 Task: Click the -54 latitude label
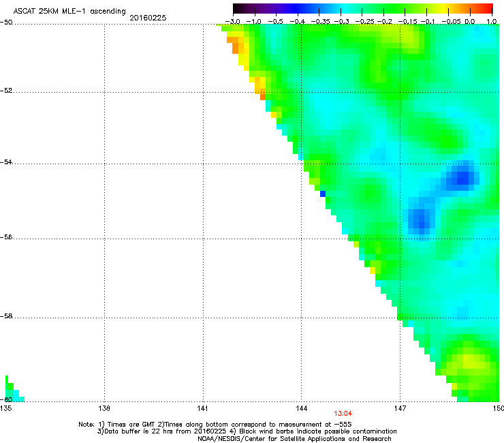[6, 162]
